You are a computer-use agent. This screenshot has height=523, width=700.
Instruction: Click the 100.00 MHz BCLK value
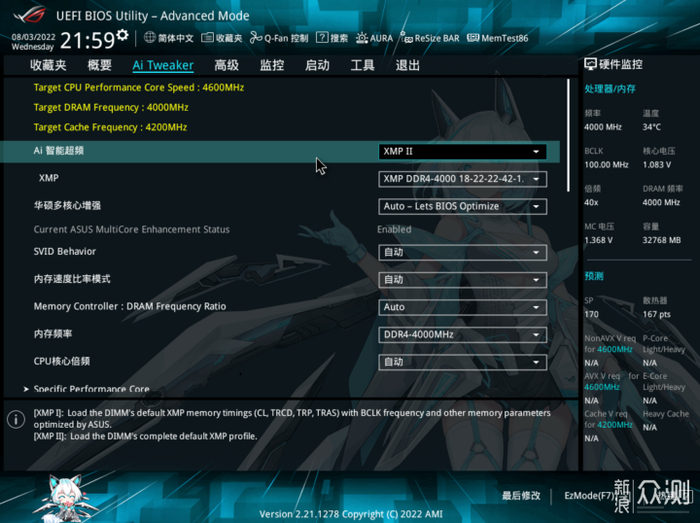pos(606,165)
